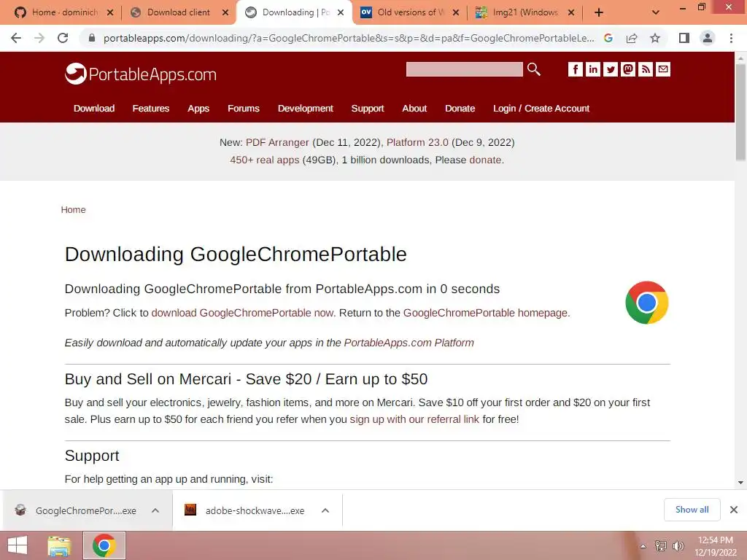This screenshot has height=560, width=747.
Task: Reload the page with the refresh icon
Action: pos(63,38)
